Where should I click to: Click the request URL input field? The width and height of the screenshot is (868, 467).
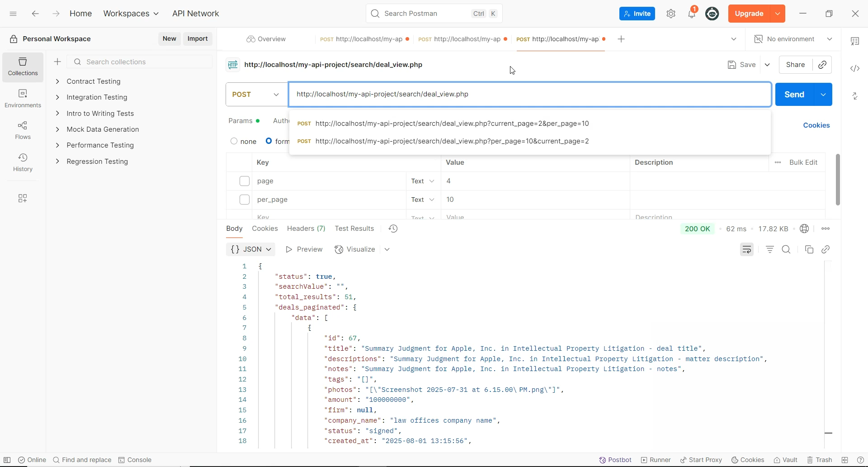529,95
